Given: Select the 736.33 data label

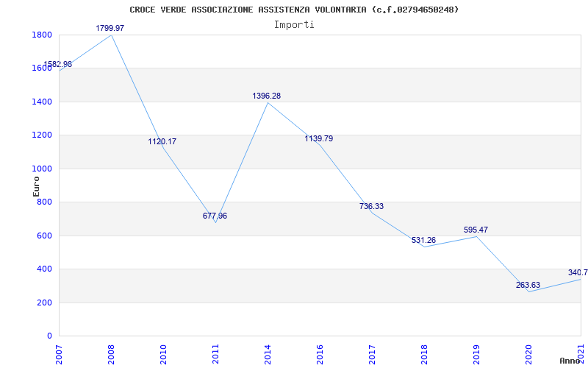Looking at the screenshot, I should [371, 206].
